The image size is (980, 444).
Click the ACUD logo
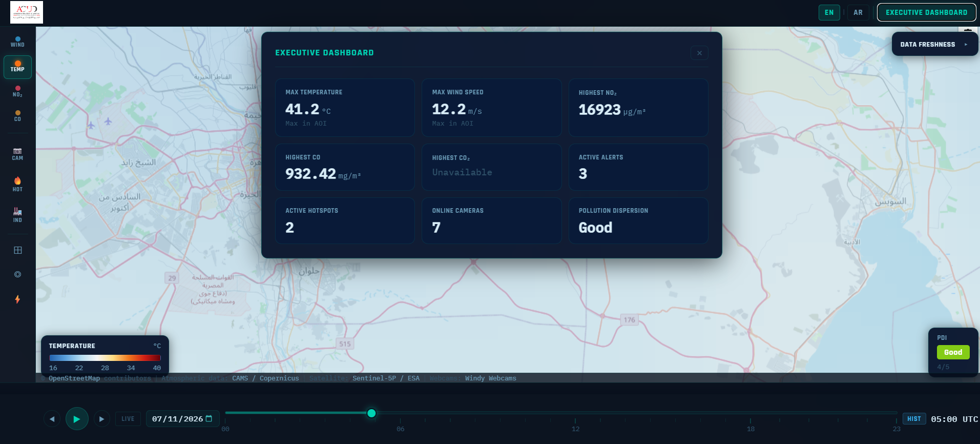pyautogui.click(x=27, y=12)
